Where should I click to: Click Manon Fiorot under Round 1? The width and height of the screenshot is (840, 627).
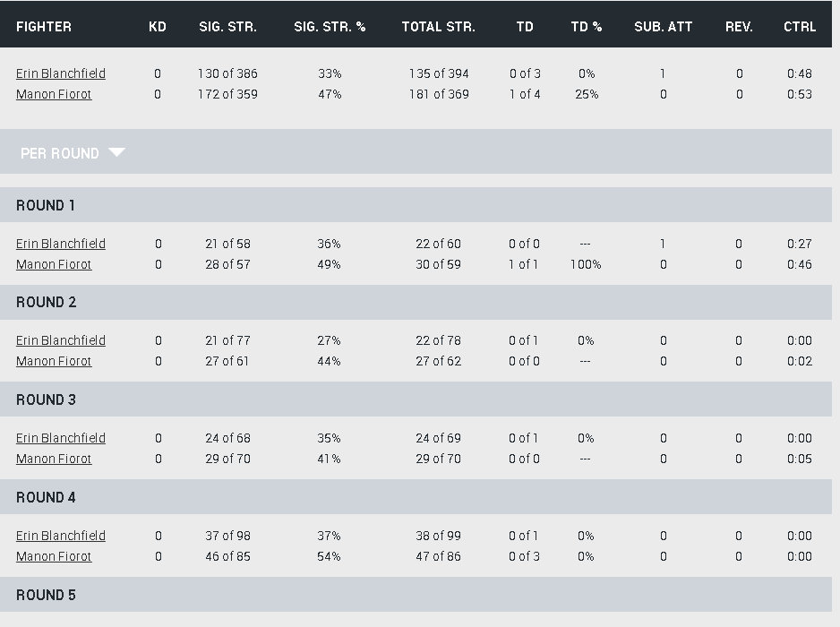point(54,264)
